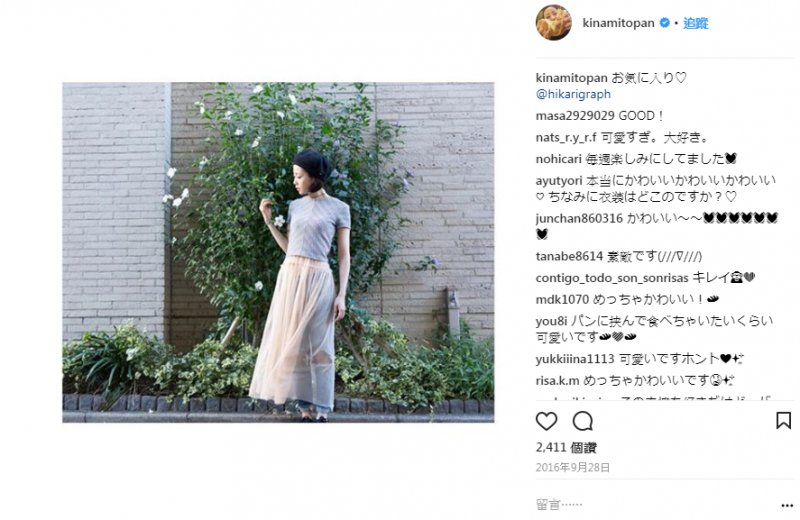Save the post with the bookmark icon
This screenshot has width=800, height=520.
tap(783, 420)
